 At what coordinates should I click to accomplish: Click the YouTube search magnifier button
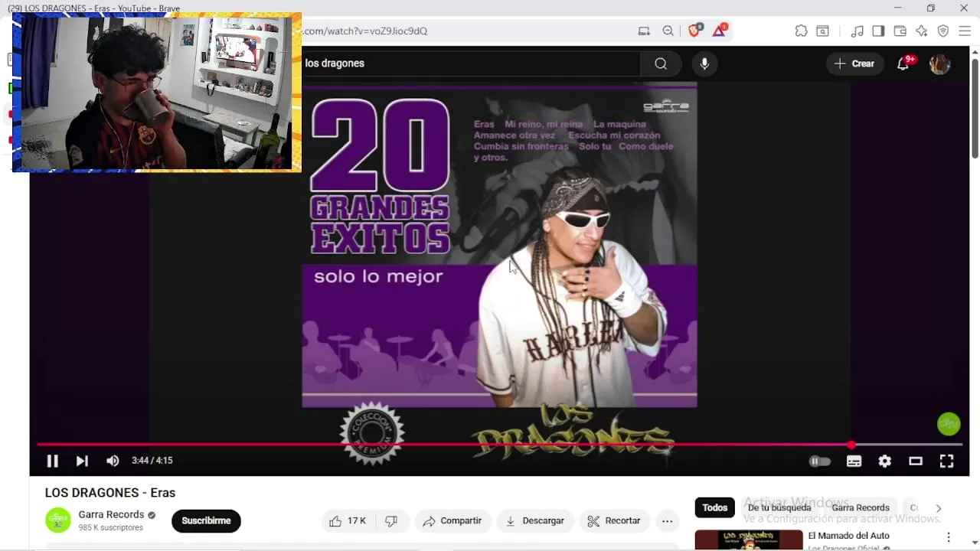tap(661, 64)
